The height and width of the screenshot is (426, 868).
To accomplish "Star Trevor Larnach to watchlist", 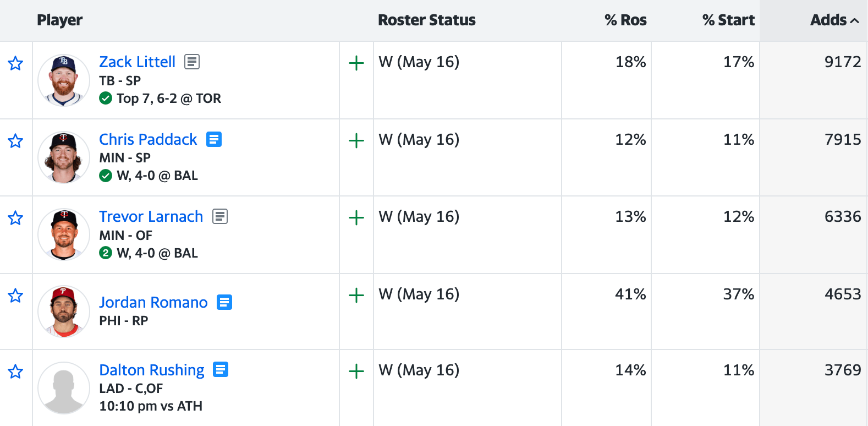I will (x=15, y=218).
